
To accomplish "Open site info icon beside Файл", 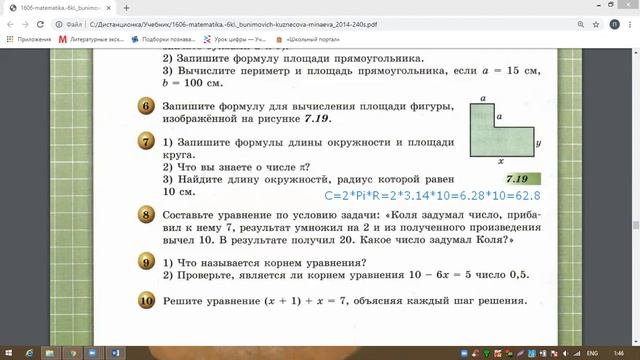I will [59, 24].
